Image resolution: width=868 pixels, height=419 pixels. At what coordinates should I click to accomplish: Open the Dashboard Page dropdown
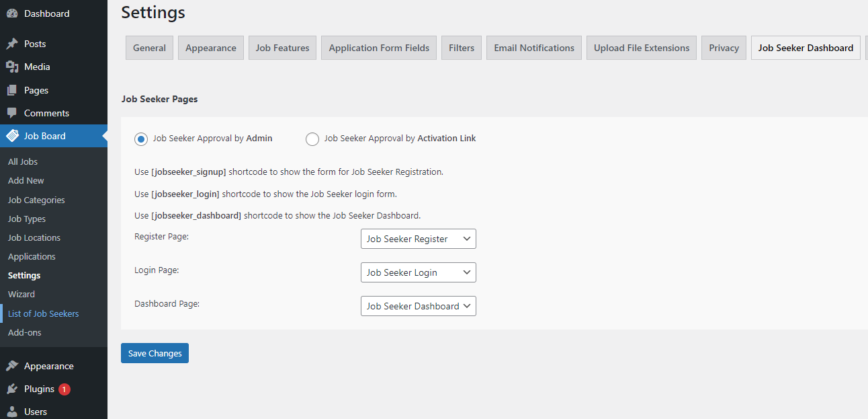click(x=418, y=306)
